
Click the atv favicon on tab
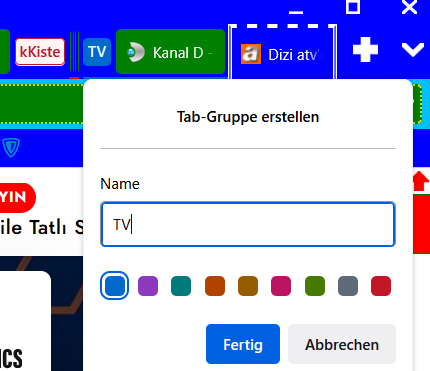[x=251, y=54]
